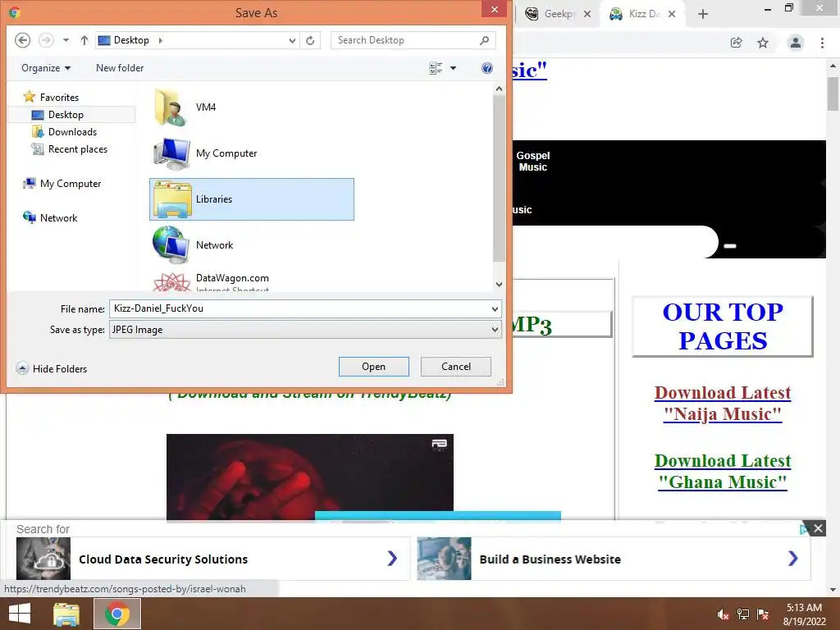The width and height of the screenshot is (840, 630).
Task: Create a New folder
Action: 120,68
